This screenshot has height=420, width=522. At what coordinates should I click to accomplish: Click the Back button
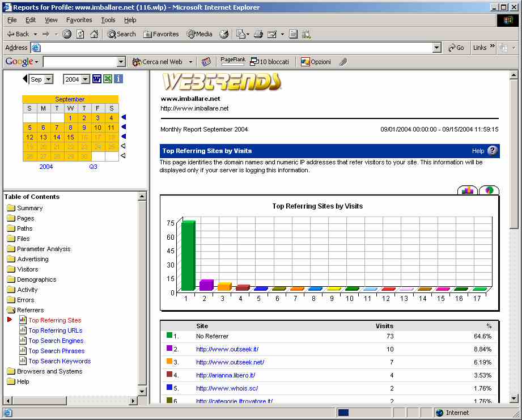19,34
